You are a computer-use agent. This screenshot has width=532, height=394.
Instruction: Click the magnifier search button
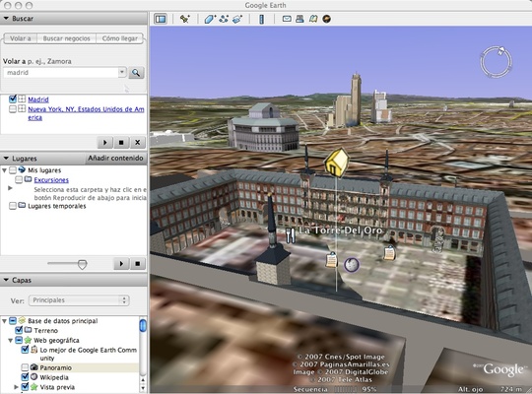(x=136, y=73)
